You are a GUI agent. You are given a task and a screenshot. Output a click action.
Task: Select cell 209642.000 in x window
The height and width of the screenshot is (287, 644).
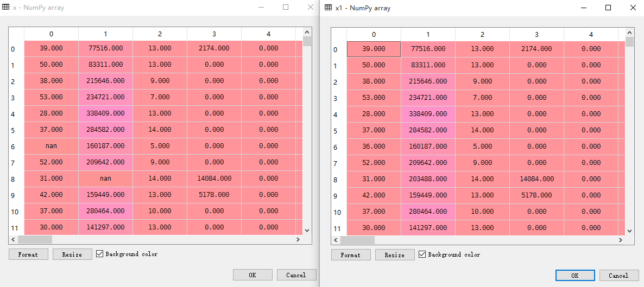pos(105,162)
